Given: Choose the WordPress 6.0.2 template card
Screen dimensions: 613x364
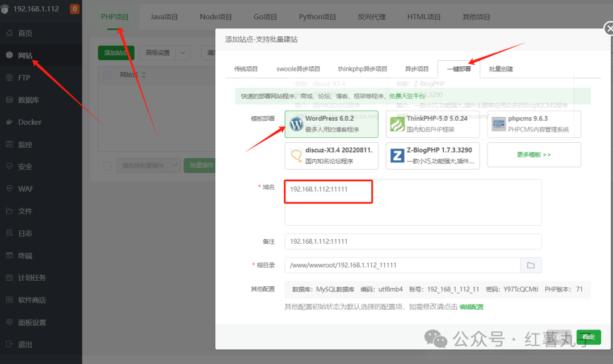Looking at the screenshot, I should coord(331,124).
